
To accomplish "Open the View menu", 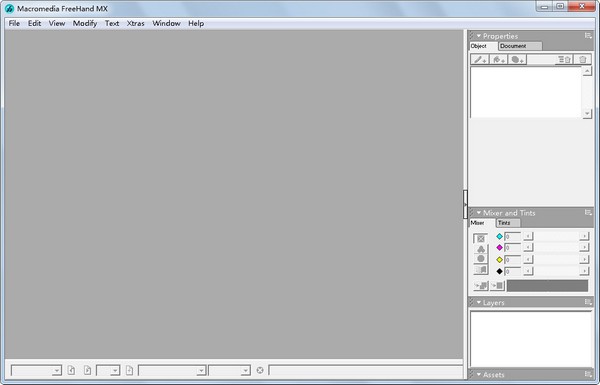I will click(x=57, y=23).
